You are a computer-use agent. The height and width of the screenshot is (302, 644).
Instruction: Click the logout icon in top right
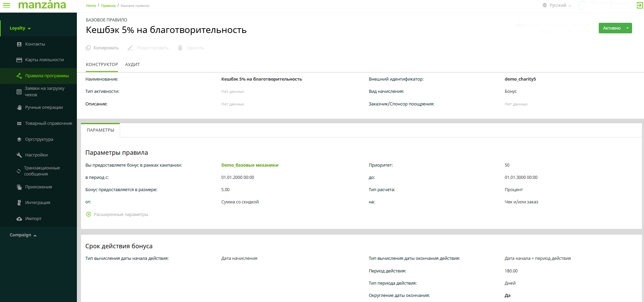pos(640,5)
